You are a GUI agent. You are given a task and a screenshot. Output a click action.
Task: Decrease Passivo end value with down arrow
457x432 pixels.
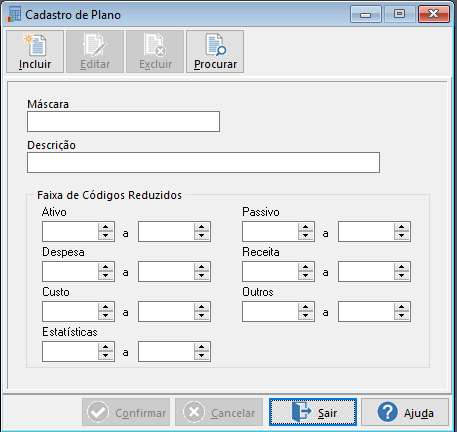(402, 236)
